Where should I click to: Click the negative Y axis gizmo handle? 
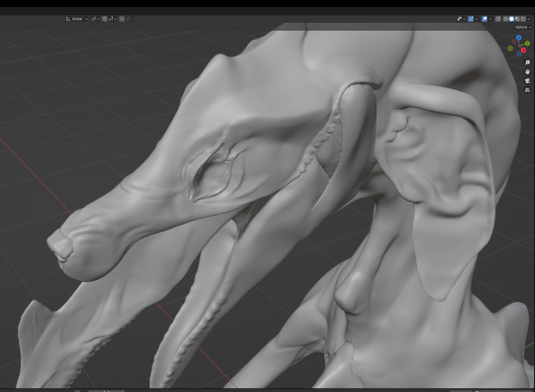pyautogui.click(x=510, y=49)
